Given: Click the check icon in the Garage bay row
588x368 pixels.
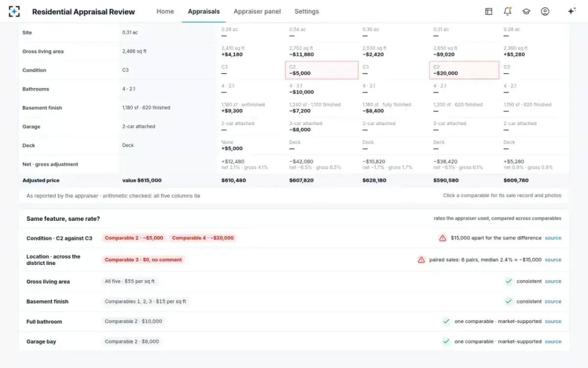Looking at the screenshot, I should coord(446,342).
